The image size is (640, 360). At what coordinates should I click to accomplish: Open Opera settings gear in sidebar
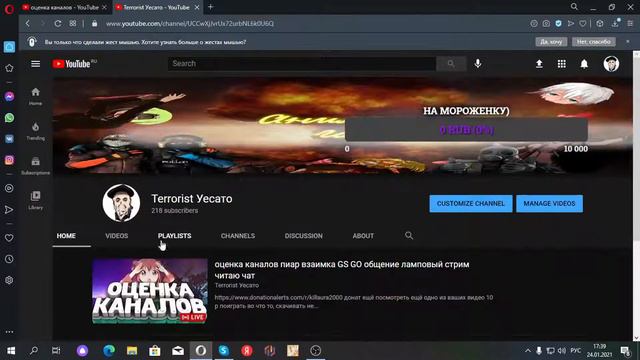pyautogui.click(x=9, y=280)
